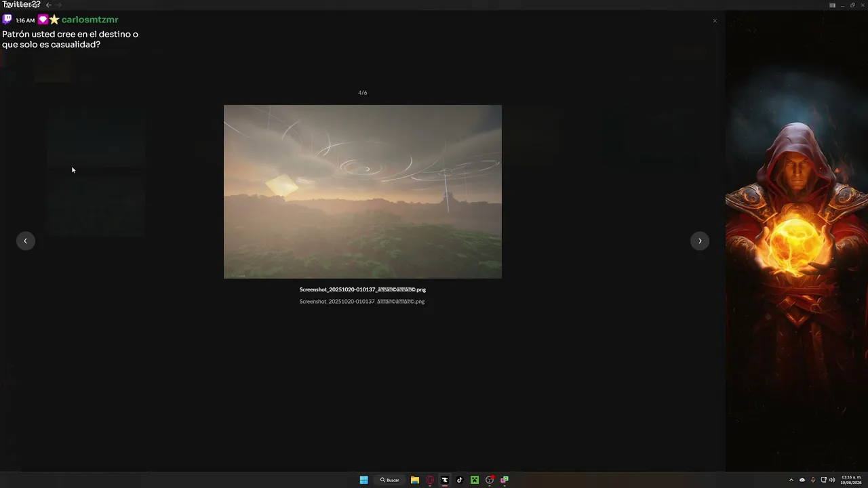Click the 1:16 AM chat timestamp
The image size is (868, 488).
(25, 20)
